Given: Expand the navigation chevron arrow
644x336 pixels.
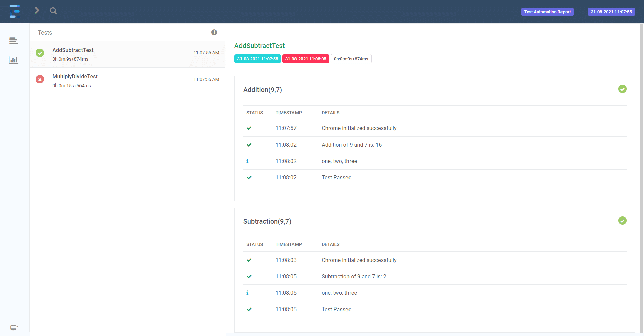Looking at the screenshot, I should (37, 11).
